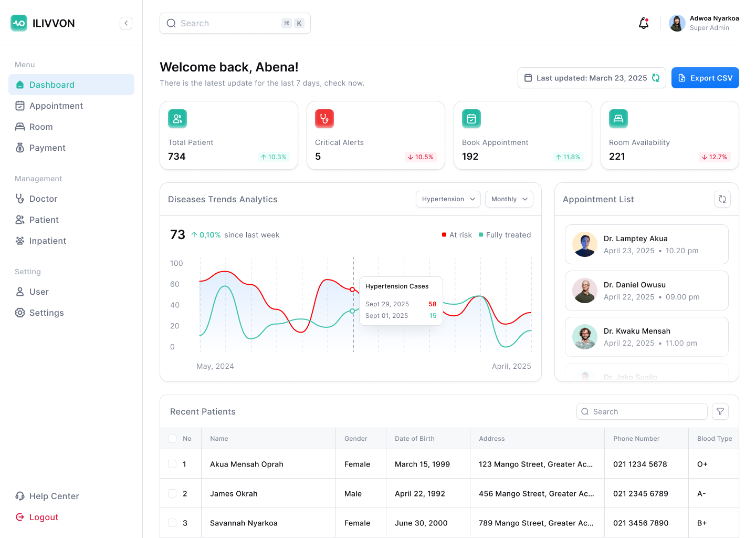Click the red At risk point on chart

352,289
